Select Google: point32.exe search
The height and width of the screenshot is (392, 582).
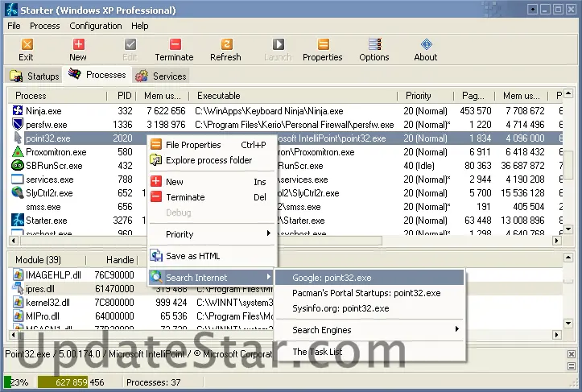[369, 278]
